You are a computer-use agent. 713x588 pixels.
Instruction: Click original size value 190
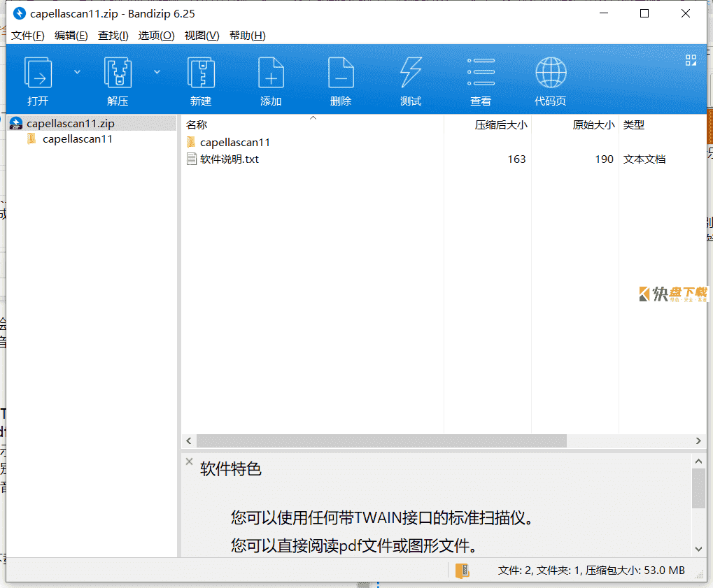[605, 159]
